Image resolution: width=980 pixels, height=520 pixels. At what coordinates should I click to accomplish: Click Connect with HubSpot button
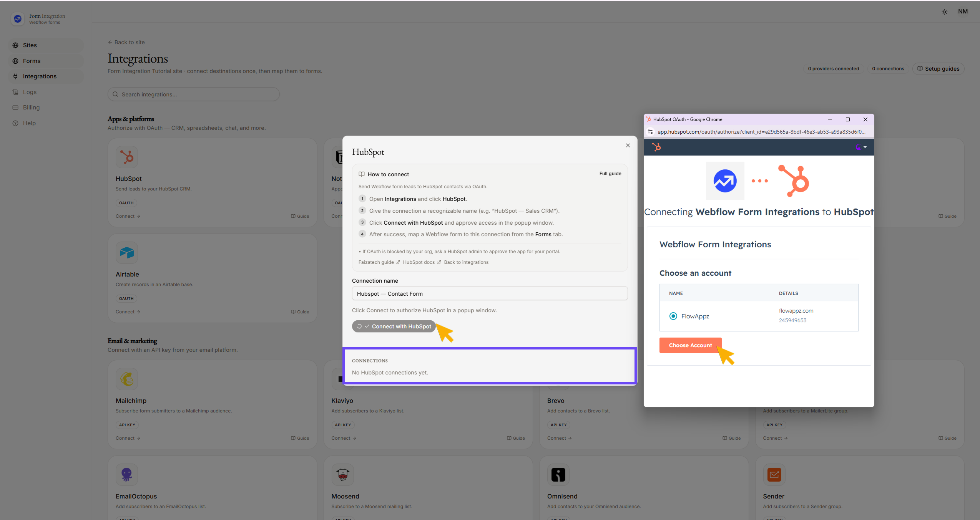[394, 326]
